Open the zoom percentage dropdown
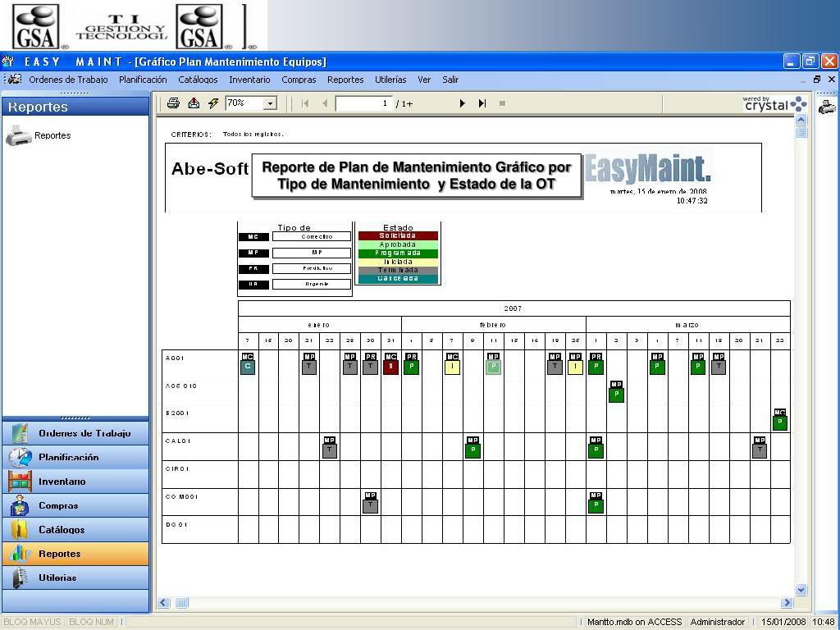Viewport: 840px width, 630px height. pyautogui.click(x=271, y=103)
